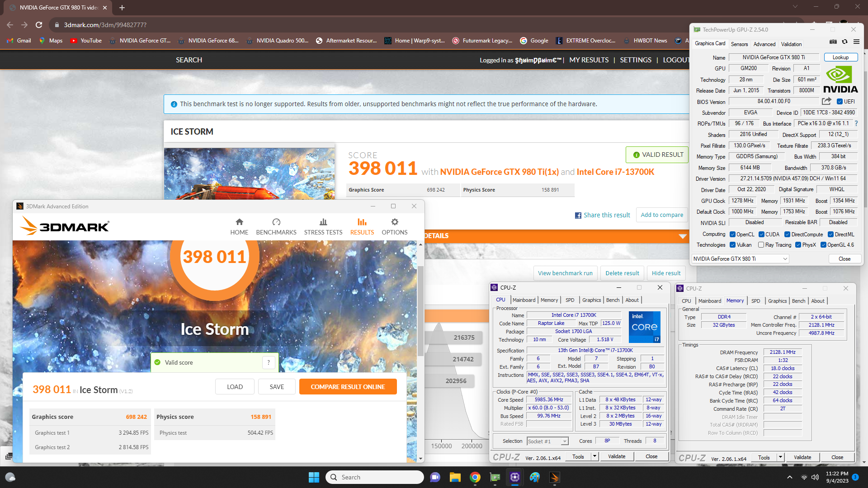
Task: Toggle the DirectCompute checkbox
Action: (787, 235)
